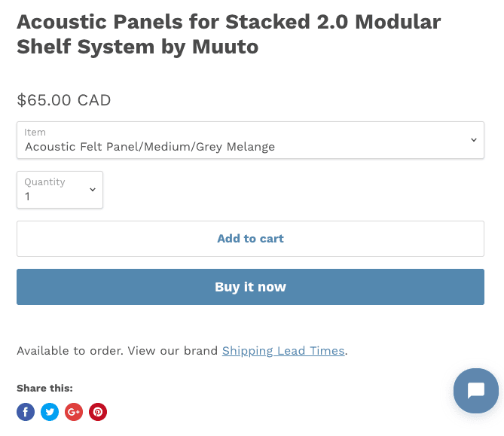Pin this product on Pinterest
The image size is (504, 436).
98,412
